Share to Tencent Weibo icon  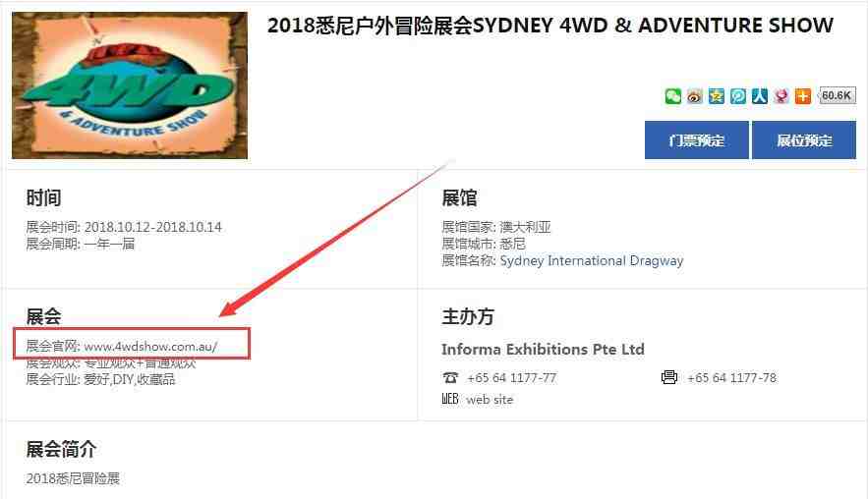[737, 96]
